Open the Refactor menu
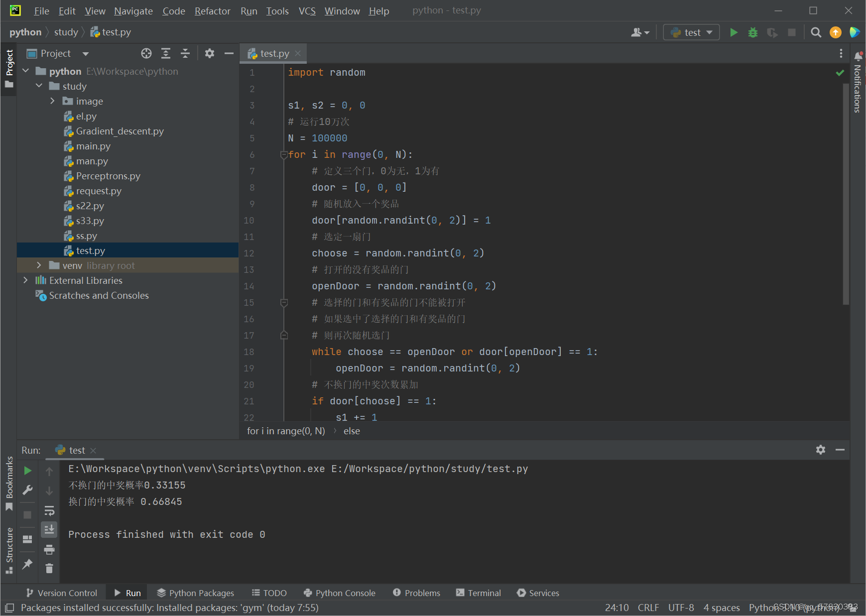Image resolution: width=866 pixels, height=616 pixels. [212, 11]
